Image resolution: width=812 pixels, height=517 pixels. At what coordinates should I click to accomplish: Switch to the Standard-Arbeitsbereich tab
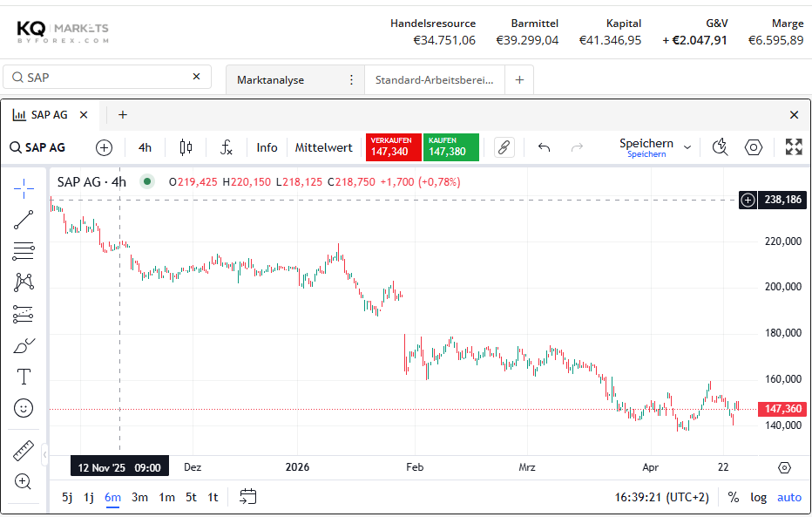click(x=434, y=79)
